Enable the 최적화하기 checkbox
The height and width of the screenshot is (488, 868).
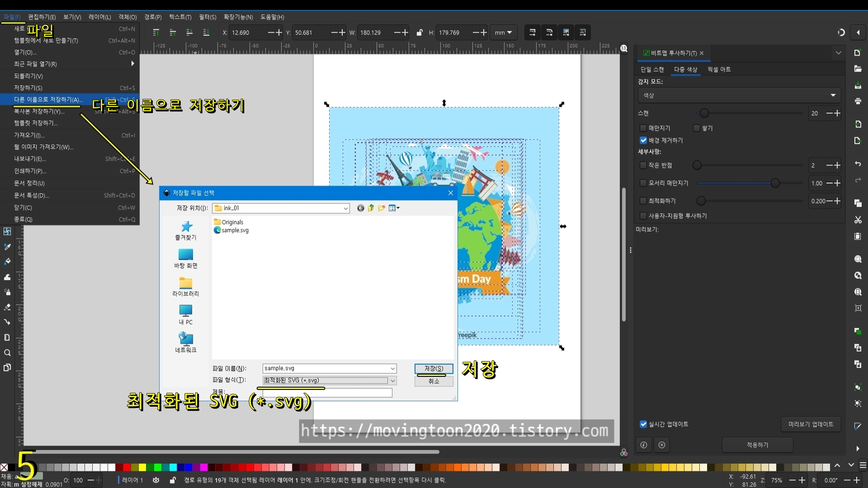pyautogui.click(x=643, y=201)
